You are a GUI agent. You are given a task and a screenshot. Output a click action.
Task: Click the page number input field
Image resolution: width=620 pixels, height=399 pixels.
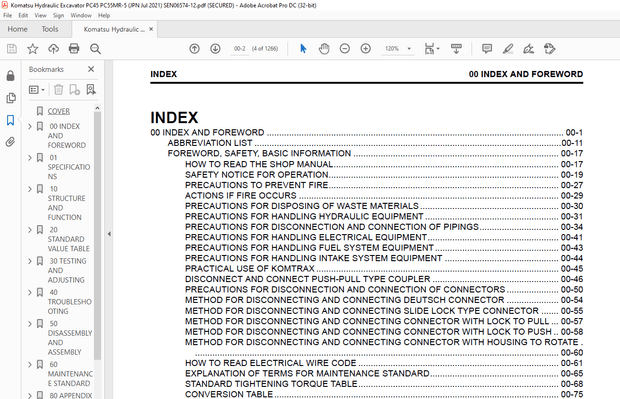coord(240,49)
